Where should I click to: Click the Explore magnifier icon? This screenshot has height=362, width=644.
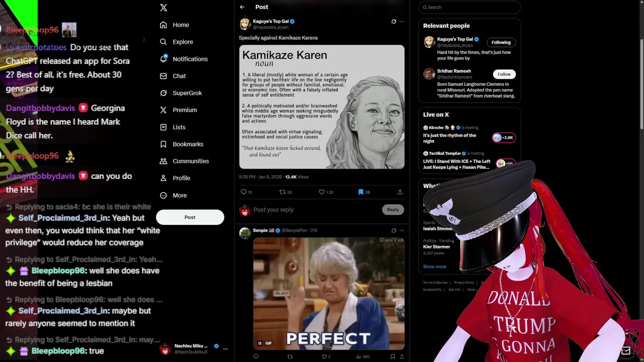163,42
